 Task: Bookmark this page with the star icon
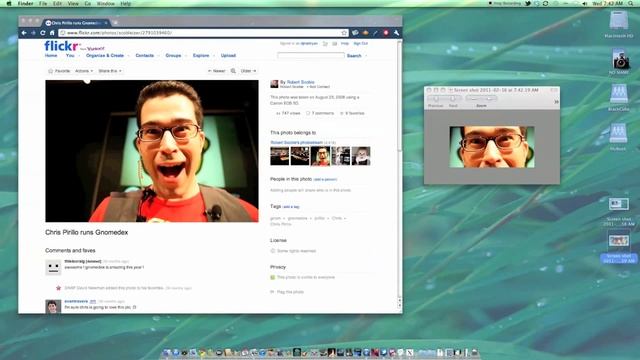(x=344, y=33)
